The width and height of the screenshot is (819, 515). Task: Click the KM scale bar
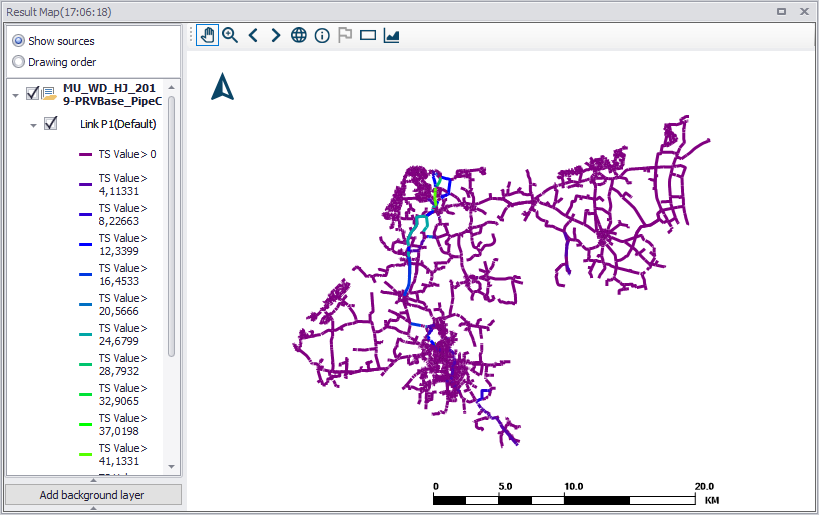click(x=576, y=494)
